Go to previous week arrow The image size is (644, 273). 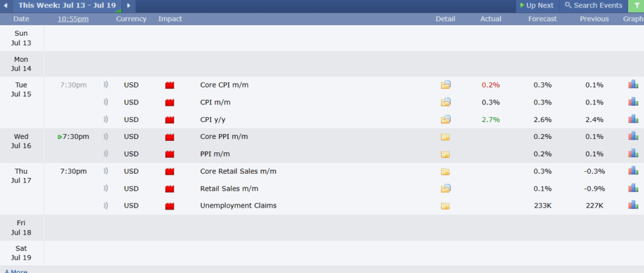tap(6, 6)
